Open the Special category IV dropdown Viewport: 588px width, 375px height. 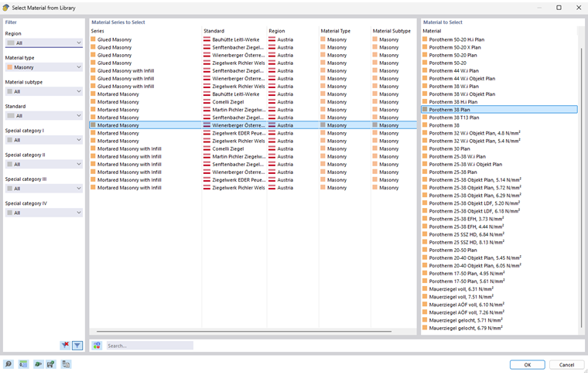44,213
